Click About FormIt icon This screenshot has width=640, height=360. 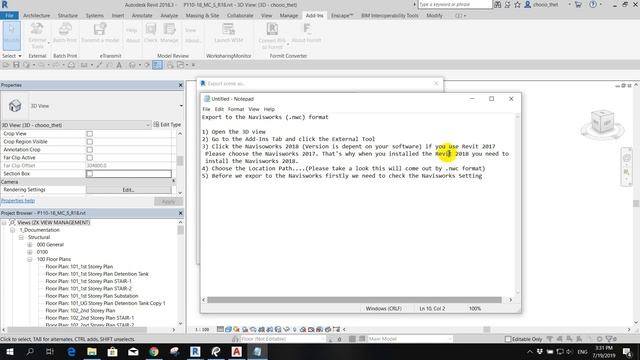(307, 33)
